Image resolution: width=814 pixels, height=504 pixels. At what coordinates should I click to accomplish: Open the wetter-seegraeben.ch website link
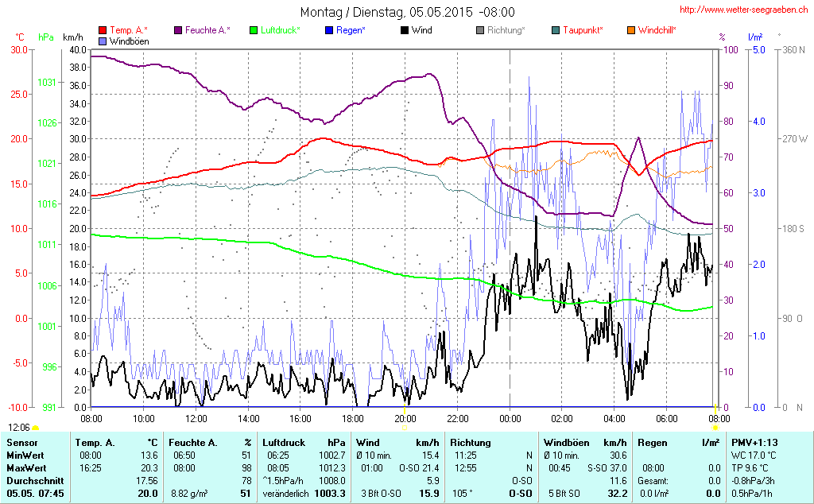[745, 10]
